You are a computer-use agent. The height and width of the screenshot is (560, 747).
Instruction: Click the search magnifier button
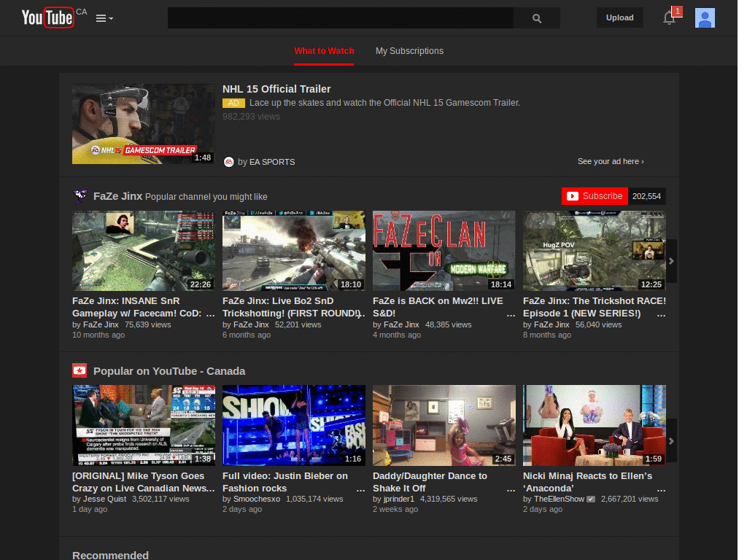click(x=537, y=18)
